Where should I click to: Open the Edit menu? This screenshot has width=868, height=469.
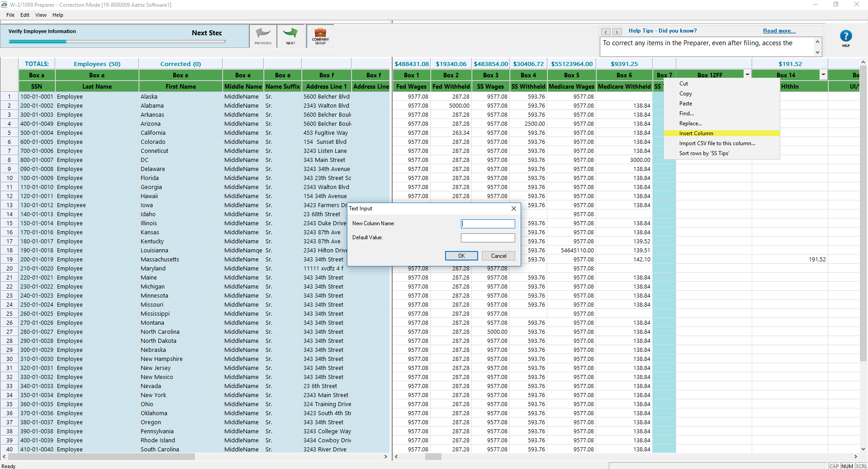(x=25, y=15)
